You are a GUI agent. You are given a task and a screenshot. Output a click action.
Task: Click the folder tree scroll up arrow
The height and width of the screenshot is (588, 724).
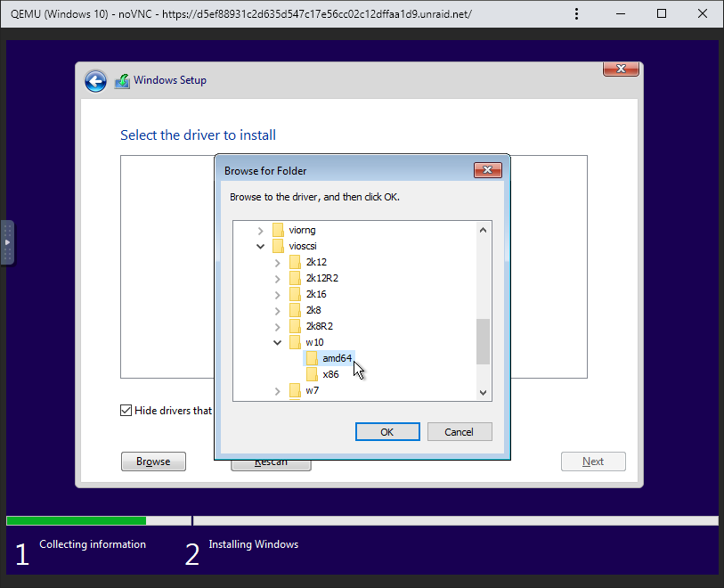coord(483,230)
